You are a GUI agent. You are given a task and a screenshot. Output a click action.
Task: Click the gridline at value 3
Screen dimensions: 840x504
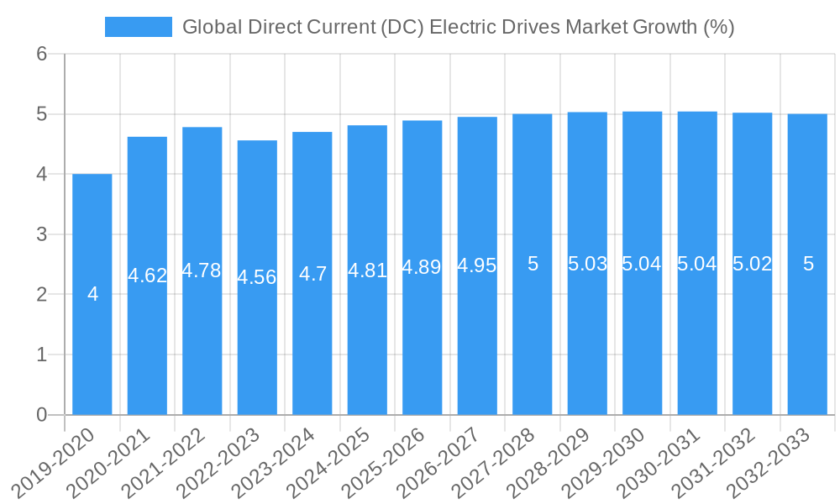point(420,234)
